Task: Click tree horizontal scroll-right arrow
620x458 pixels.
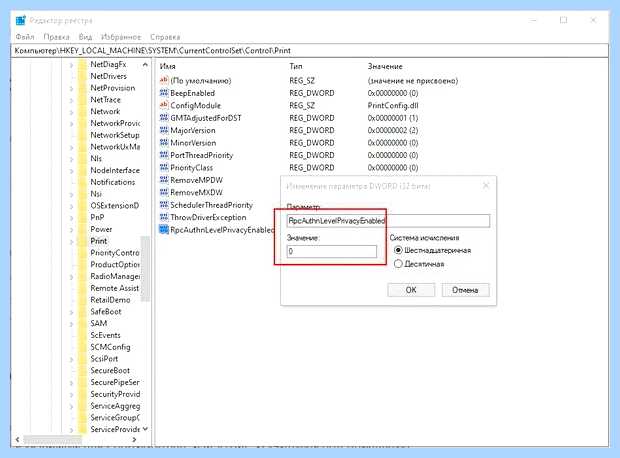Action: pos(134,439)
